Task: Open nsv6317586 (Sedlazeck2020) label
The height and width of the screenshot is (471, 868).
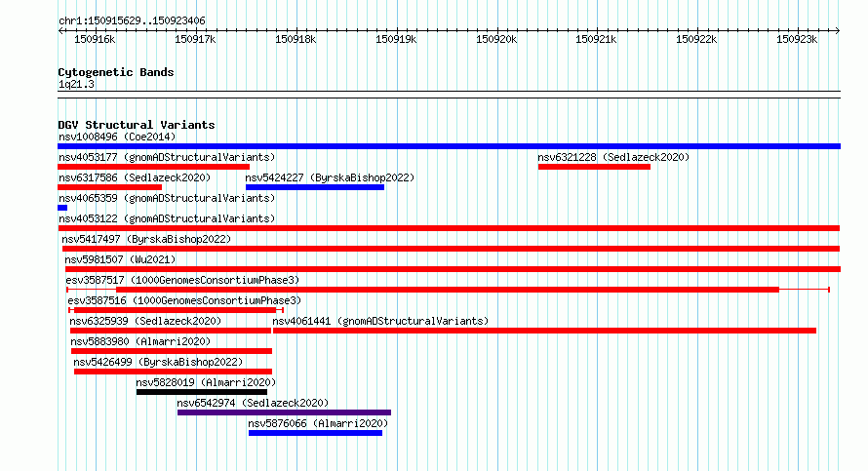Action: click(x=135, y=177)
